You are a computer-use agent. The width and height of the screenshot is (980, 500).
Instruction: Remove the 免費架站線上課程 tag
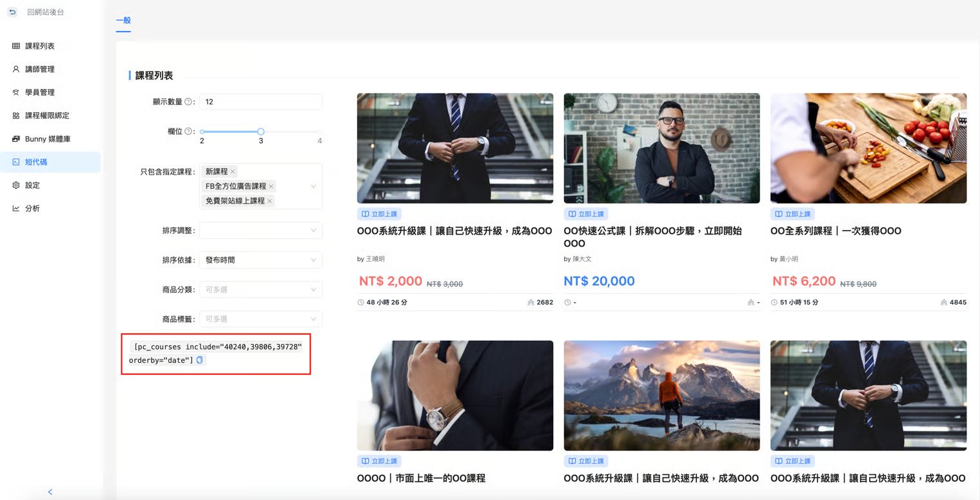point(269,201)
